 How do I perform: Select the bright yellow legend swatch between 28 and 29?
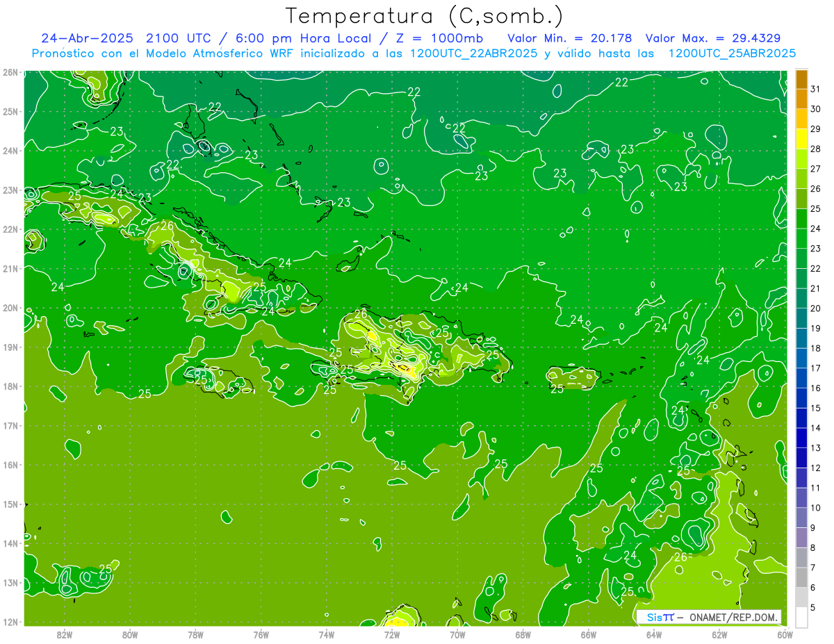(x=801, y=139)
